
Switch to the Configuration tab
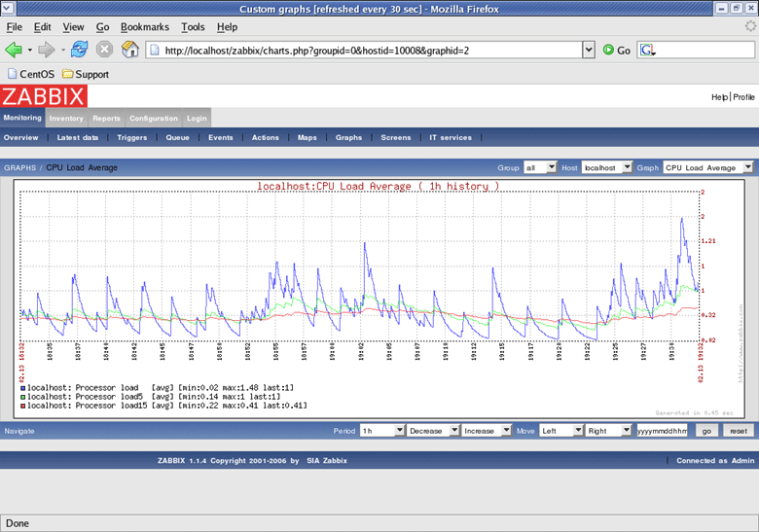[x=154, y=119]
